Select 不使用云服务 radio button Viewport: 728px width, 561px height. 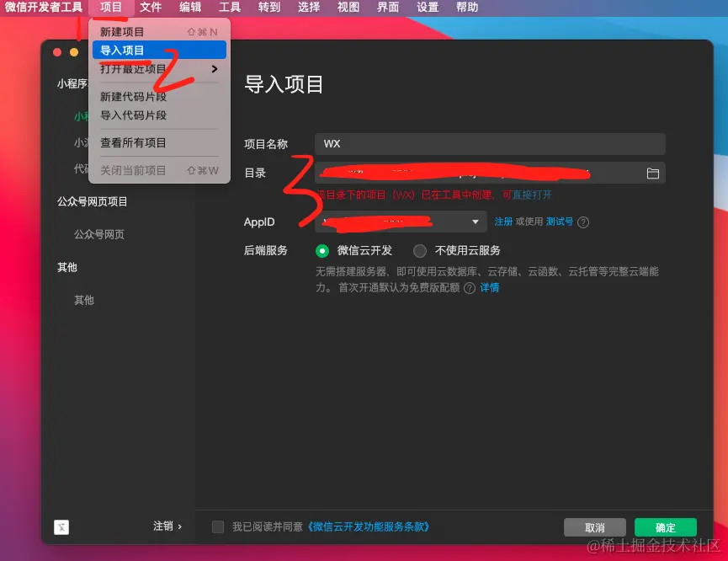click(x=420, y=251)
